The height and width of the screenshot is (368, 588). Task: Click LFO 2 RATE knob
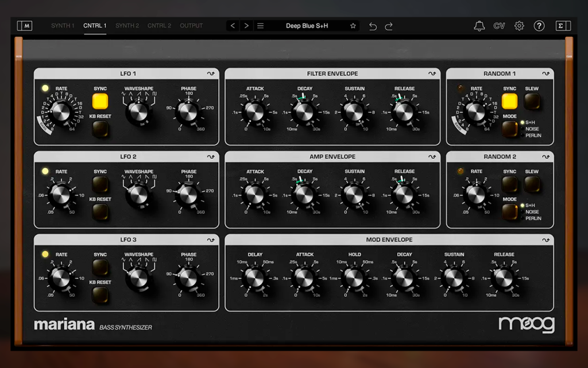click(61, 194)
